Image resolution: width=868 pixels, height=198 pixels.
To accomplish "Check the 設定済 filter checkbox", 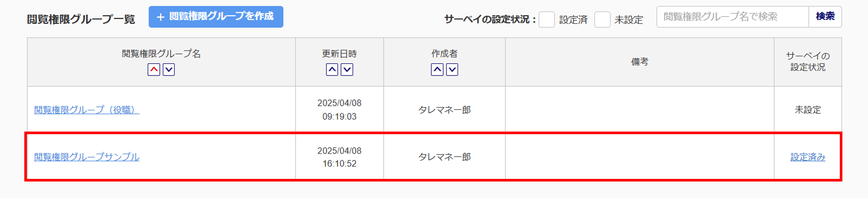I will coord(546,20).
